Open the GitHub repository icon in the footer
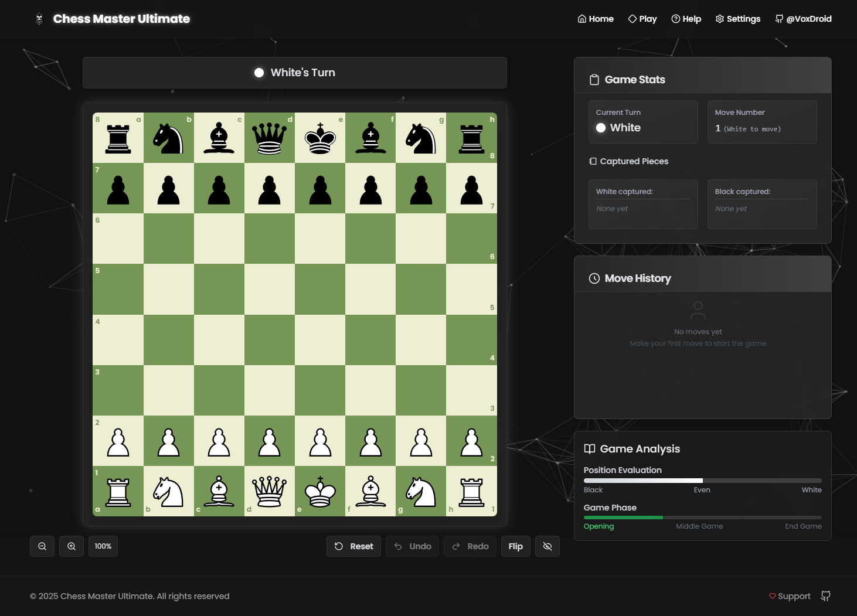Viewport: 857px width, 616px height. coord(825,595)
